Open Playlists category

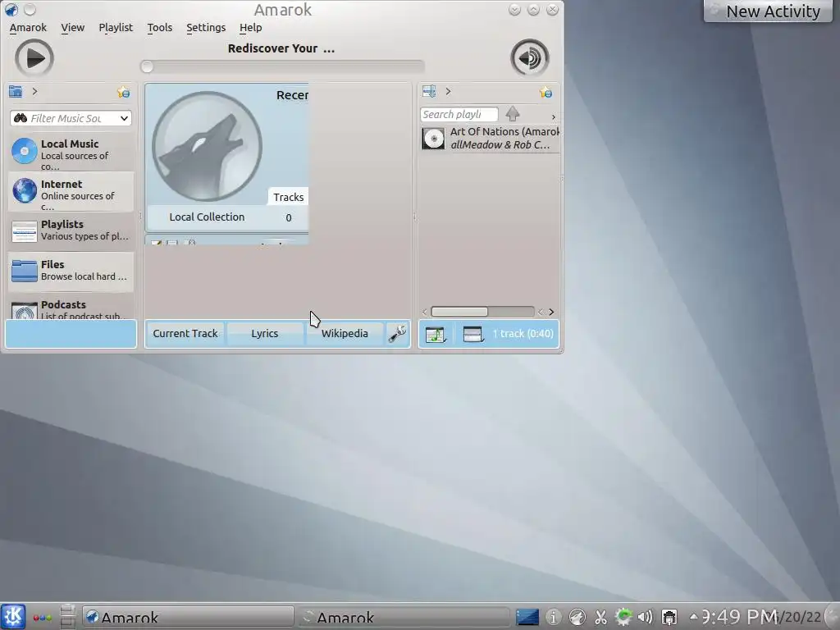coord(71,231)
